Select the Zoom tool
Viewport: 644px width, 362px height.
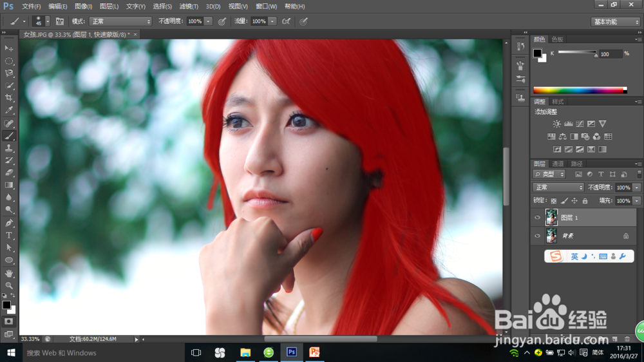coord(9,285)
